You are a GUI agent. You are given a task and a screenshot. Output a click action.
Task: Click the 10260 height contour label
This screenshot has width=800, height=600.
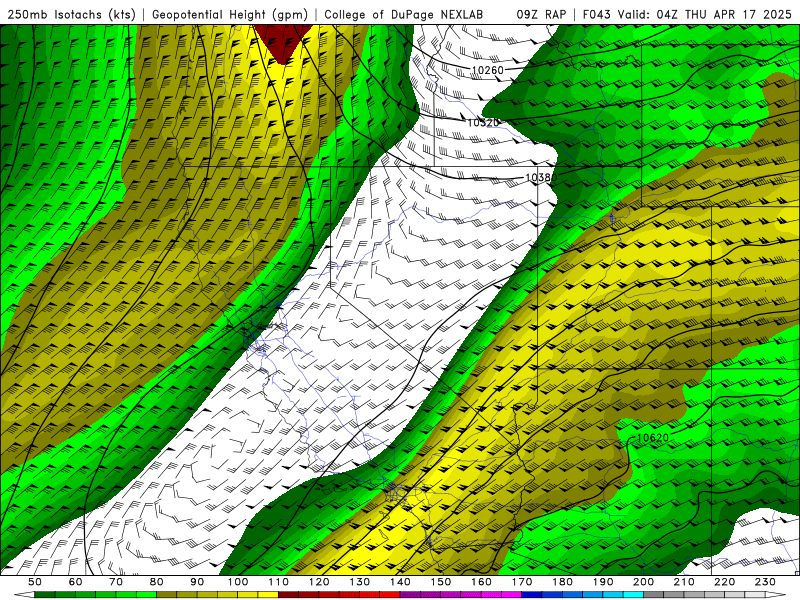[x=487, y=70]
